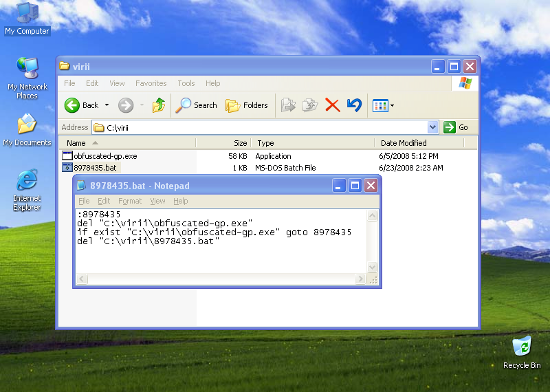
Task: Open the Help menu in virii window
Action: coord(213,83)
